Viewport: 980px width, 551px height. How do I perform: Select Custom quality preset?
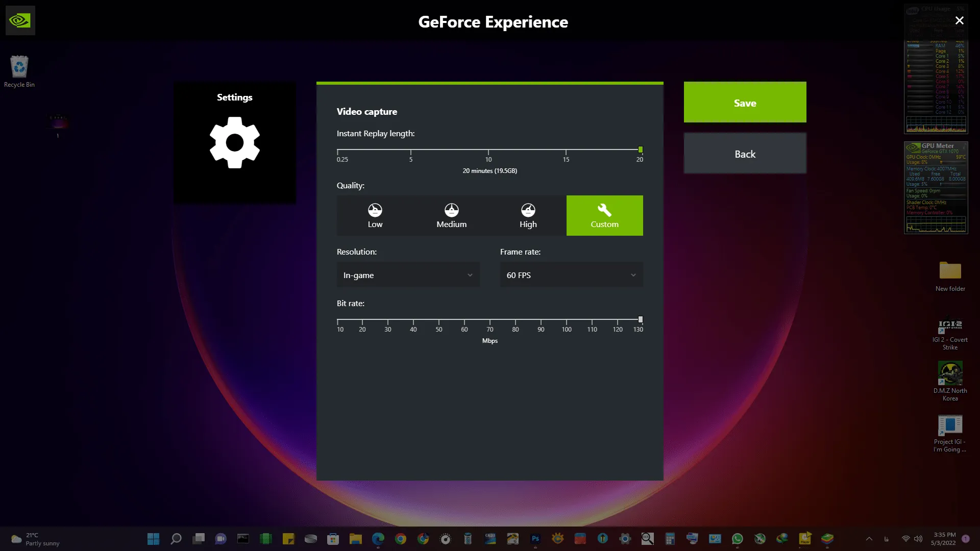[x=605, y=215]
